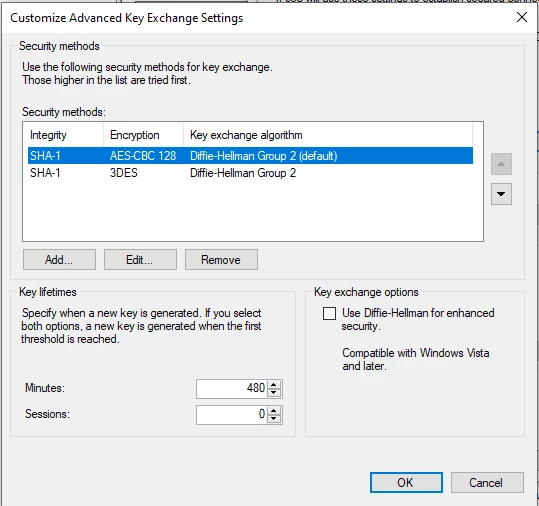Viewport: 539px width, 506px height.
Task: Click the Integrity column header
Action: 65,135
